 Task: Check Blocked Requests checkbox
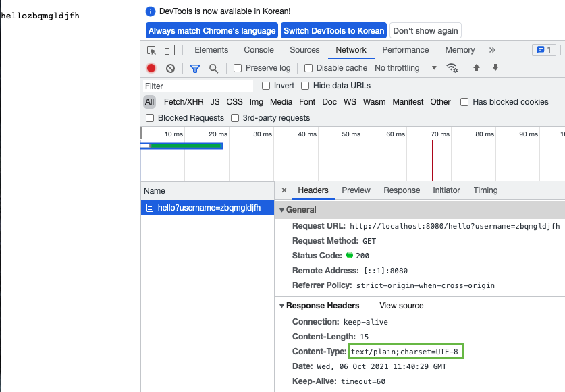pos(150,118)
